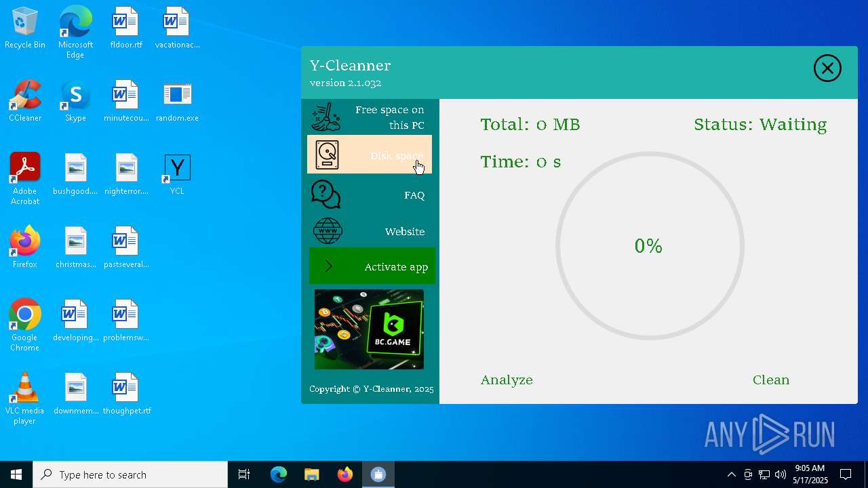Open the Recycle Bin desktop icon
Viewport: 868px width, 488px height.
click(x=25, y=28)
